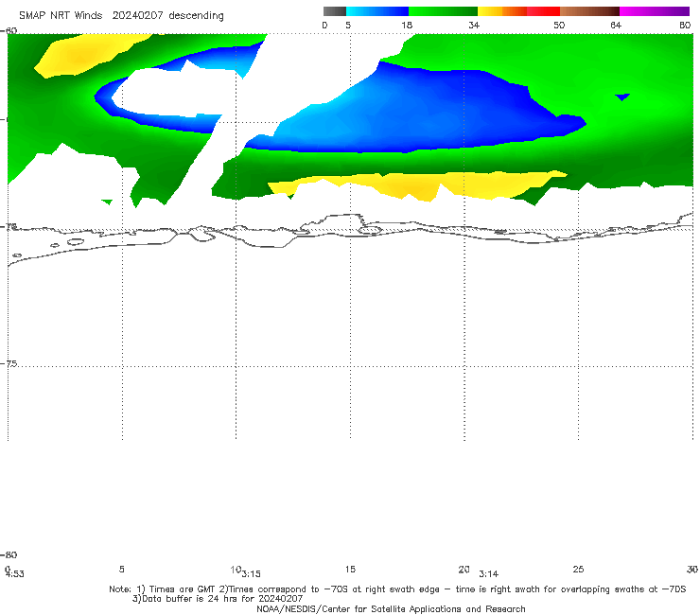700x615 pixels.
Task: Click the swath time '3:15'
Action: tap(252, 574)
